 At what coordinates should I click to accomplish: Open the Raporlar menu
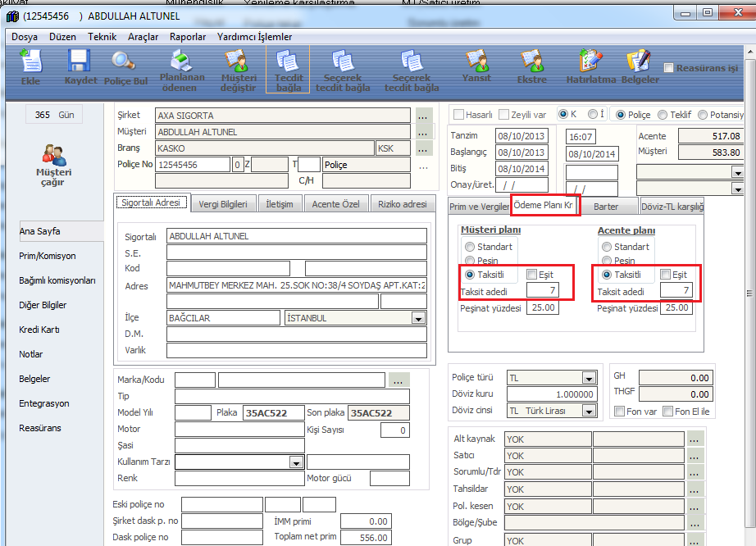[188, 37]
